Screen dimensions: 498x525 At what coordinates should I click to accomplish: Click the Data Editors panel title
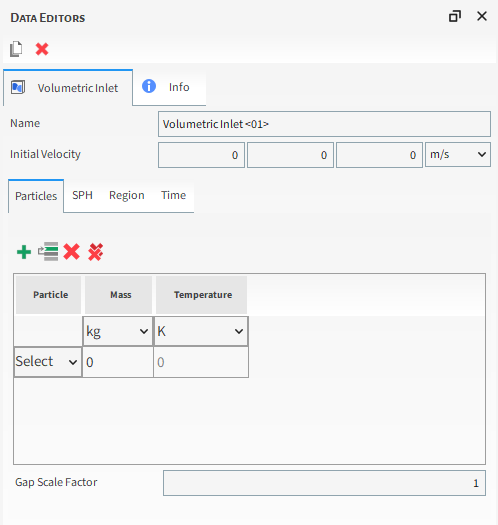[48, 18]
